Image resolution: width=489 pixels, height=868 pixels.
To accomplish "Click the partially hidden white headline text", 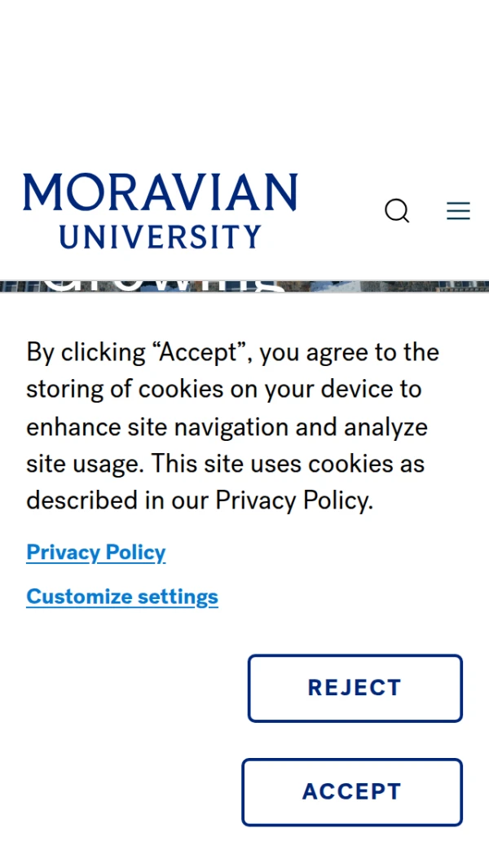I will click(x=163, y=286).
